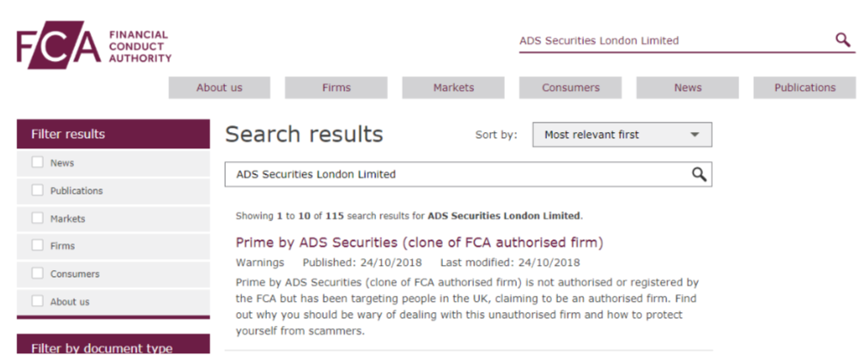The image size is (868, 355).
Task: Focus the search results query field
Action: tap(458, 175)
